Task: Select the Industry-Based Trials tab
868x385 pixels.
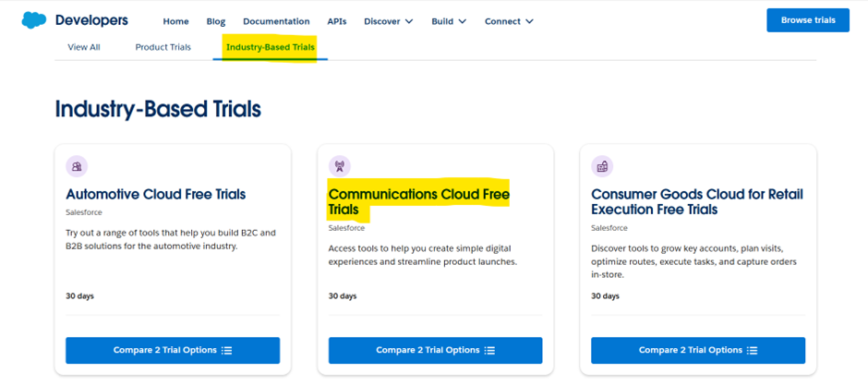Action: click(271, 48)
